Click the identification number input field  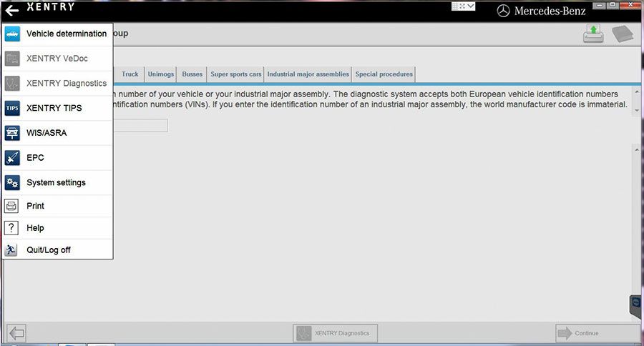point(140,126)
